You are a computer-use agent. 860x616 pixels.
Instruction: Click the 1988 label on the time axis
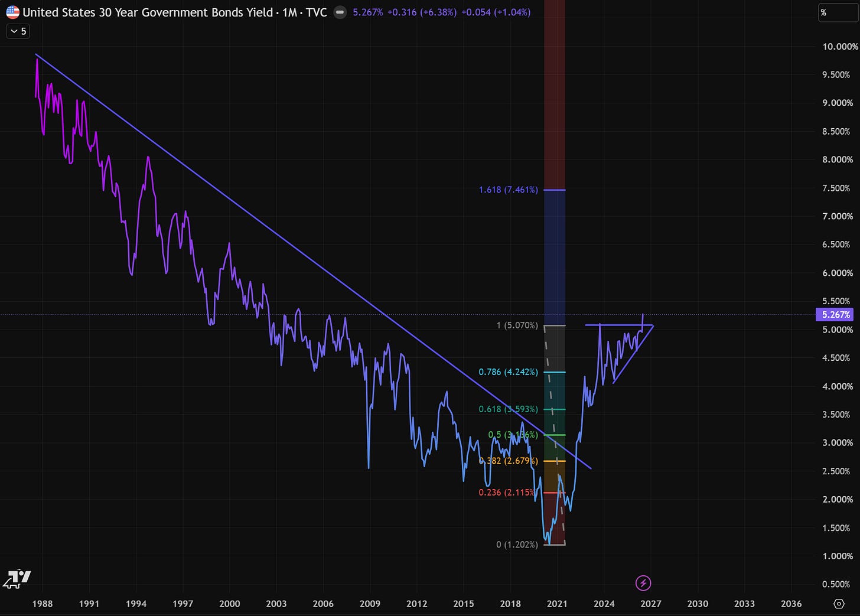[x=43, y=604]
